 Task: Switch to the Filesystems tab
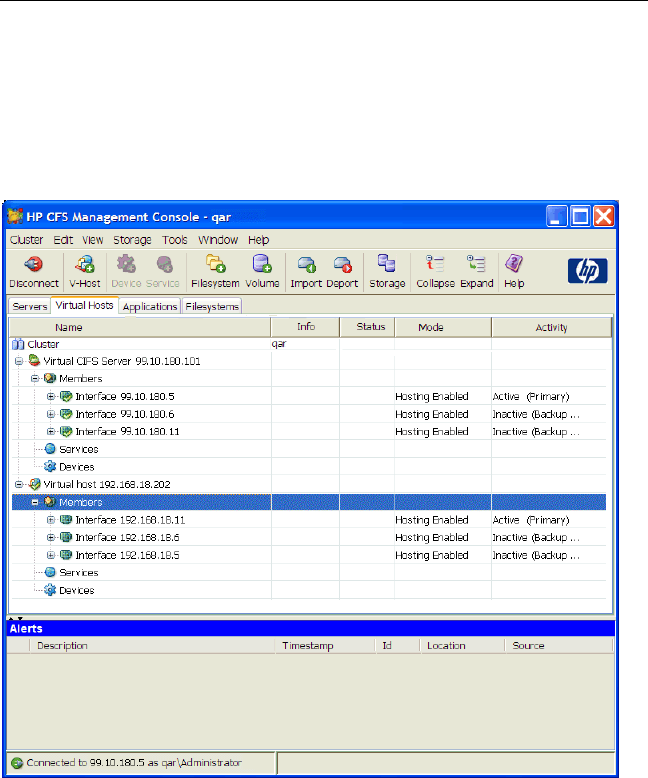click(x=212, y=306)
